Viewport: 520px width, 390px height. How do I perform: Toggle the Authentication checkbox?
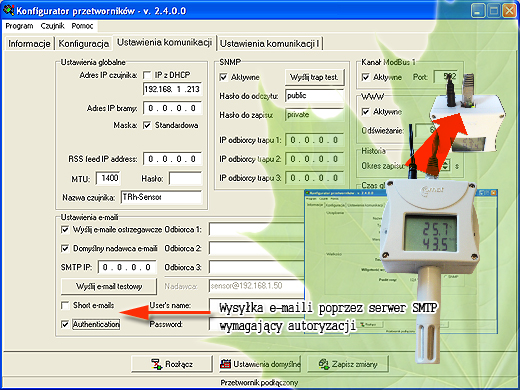(x=65, y=324)
